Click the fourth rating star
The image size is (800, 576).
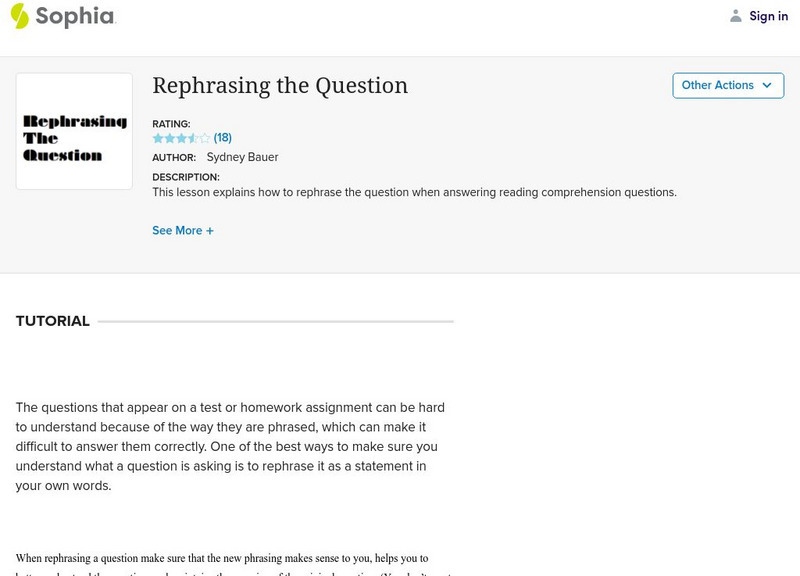tap(193, 138)
